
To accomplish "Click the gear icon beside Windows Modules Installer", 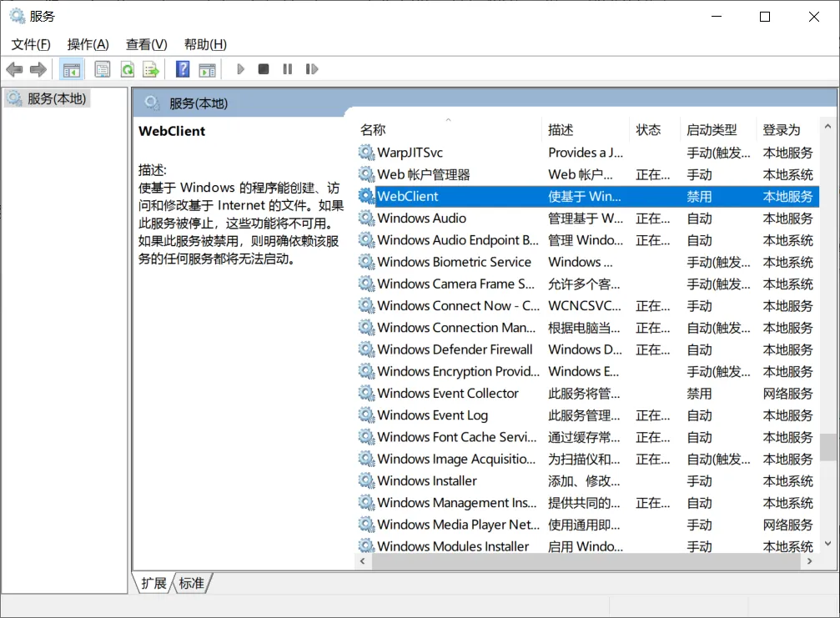I will (366, 545).
